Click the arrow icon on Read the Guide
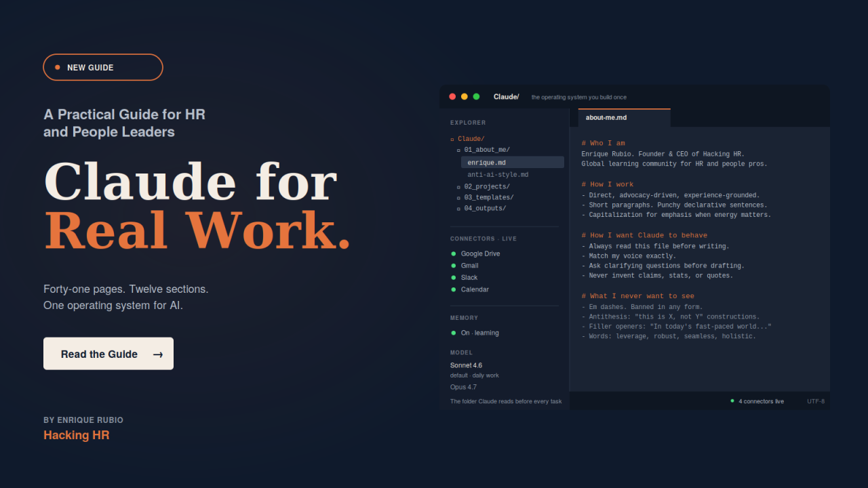The image size is (868, 488). tap(158, 354)
